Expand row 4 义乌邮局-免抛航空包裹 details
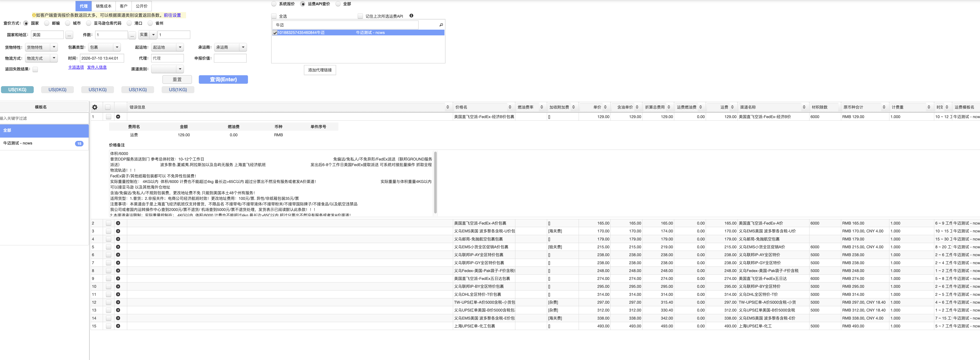The height and width of the screenshot is (360, 980). click(118, 239)
